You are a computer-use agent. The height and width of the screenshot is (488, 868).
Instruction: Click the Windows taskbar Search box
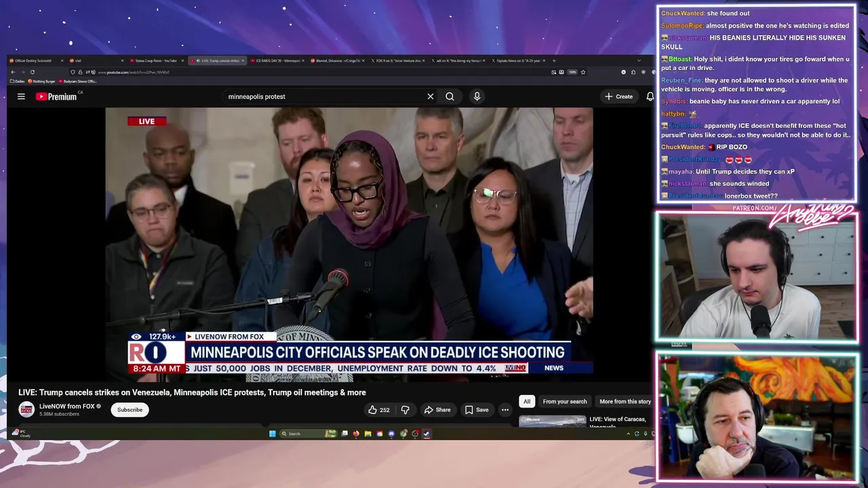(x=309, y=434)
